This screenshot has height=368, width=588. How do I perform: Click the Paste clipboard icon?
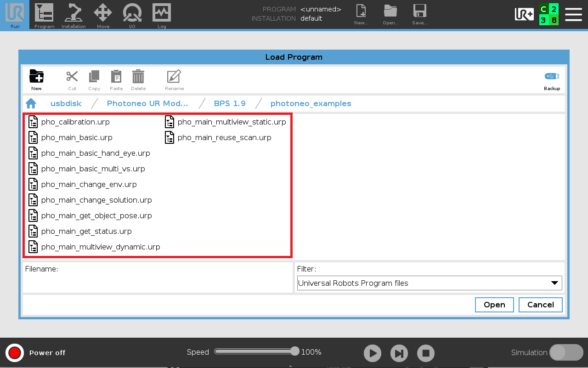click(116, 80)
